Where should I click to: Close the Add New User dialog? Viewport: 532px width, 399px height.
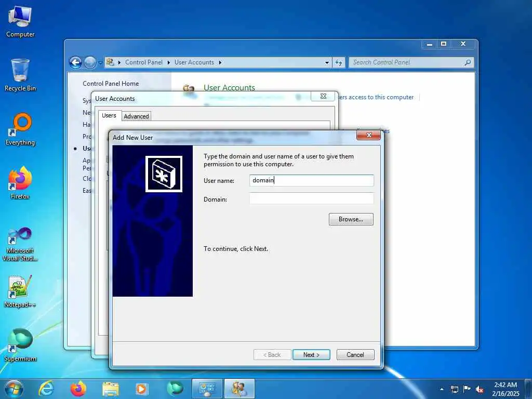[369, 135]
